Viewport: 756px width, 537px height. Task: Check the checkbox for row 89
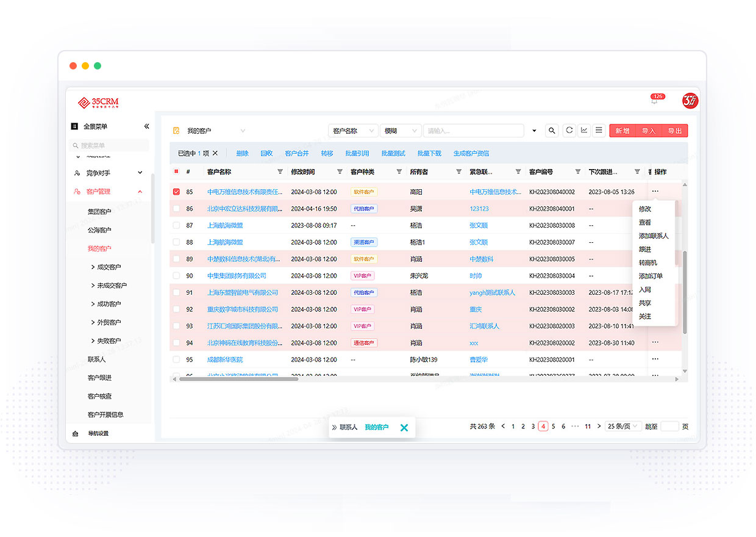(x=176, y=259)
